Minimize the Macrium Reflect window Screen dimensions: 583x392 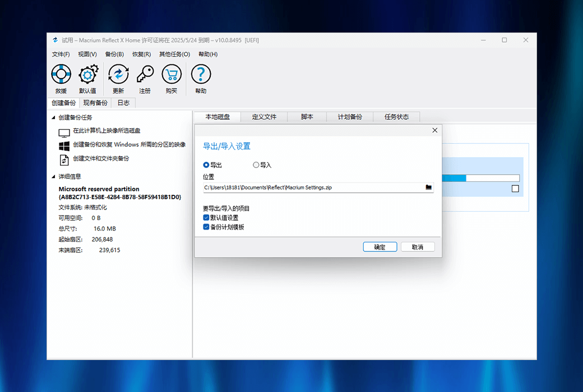483,40
